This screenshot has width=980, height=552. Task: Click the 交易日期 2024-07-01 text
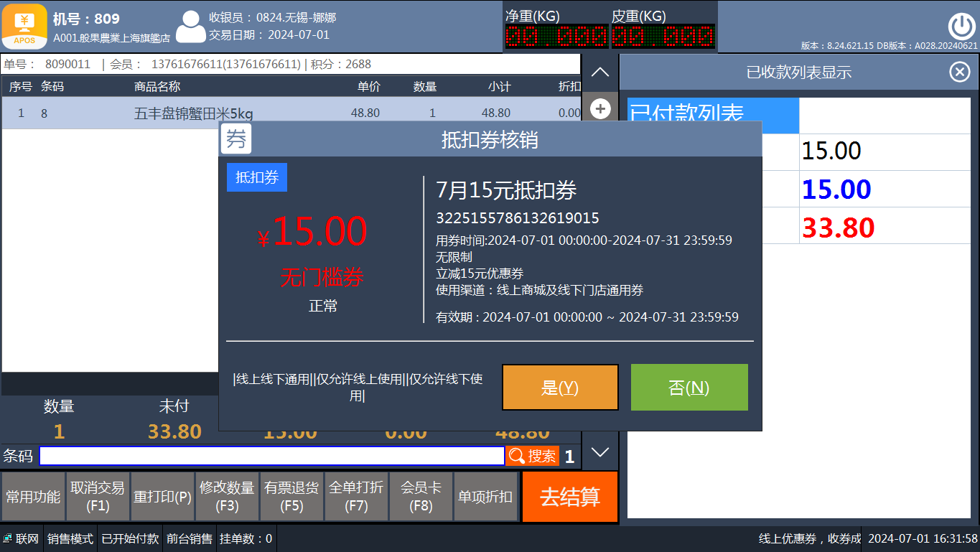click(269, 34)
